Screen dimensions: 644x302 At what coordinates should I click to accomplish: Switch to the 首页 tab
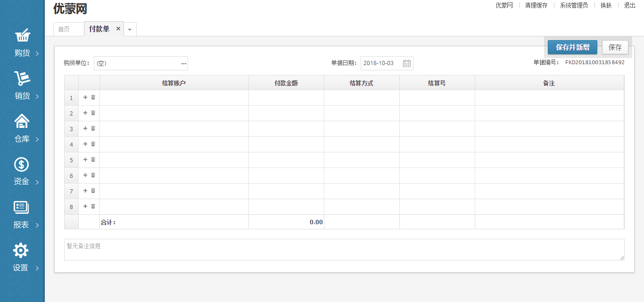point(68,29)
